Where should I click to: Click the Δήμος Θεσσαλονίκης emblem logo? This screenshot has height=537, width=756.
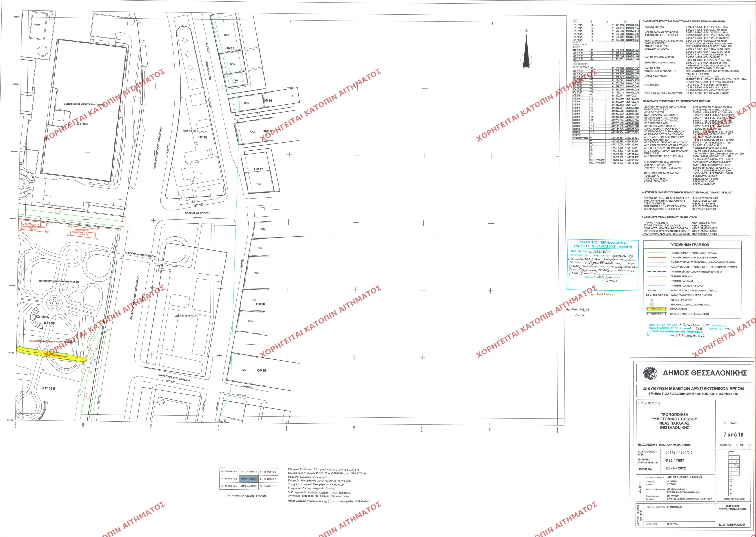pos(650,373)
